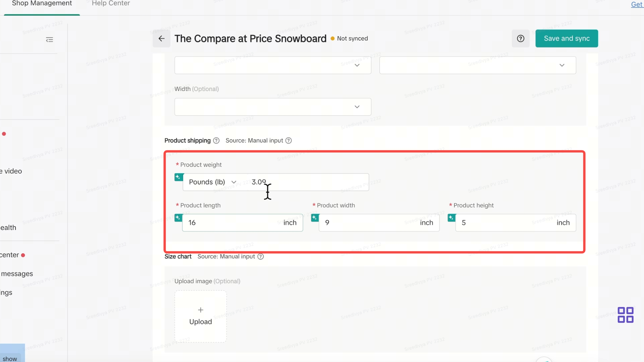Click AI sparkle icon beside Product length
Image resolution: width=644 pixels, height=362 pixels.
[x=178, y=218]
